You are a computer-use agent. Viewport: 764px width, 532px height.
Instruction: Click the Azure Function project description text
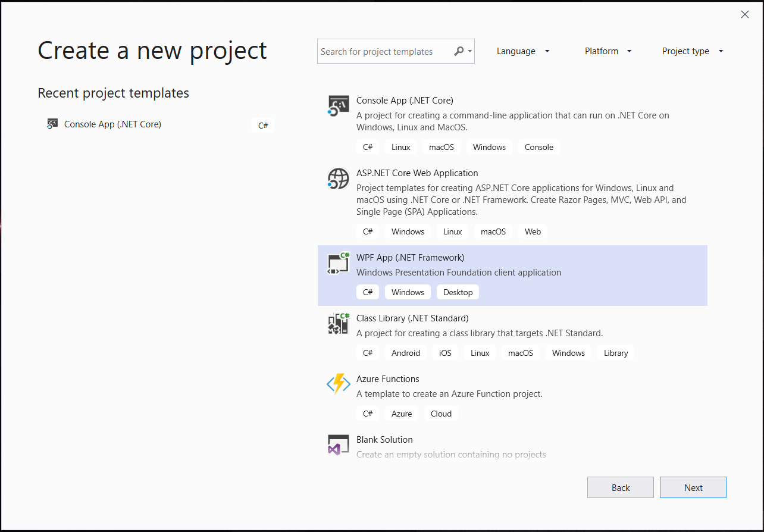click(x=449, y=394)
